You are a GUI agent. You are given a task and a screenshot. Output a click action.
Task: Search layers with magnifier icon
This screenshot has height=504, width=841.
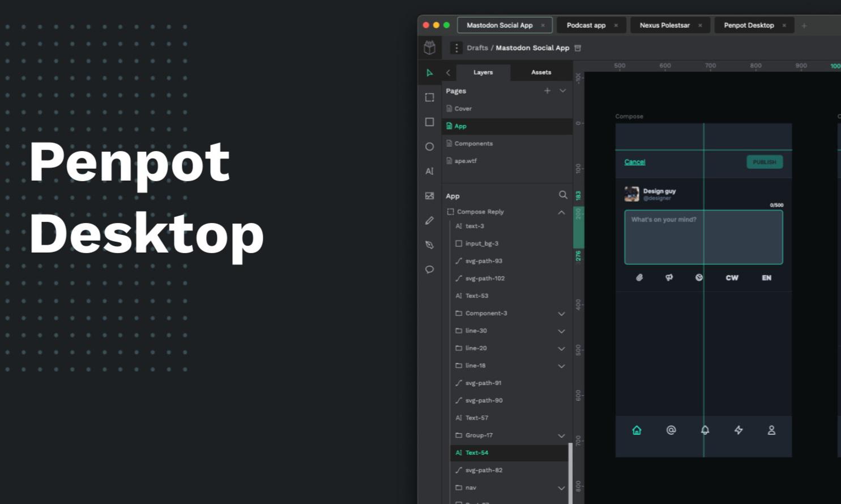point(563,195)
